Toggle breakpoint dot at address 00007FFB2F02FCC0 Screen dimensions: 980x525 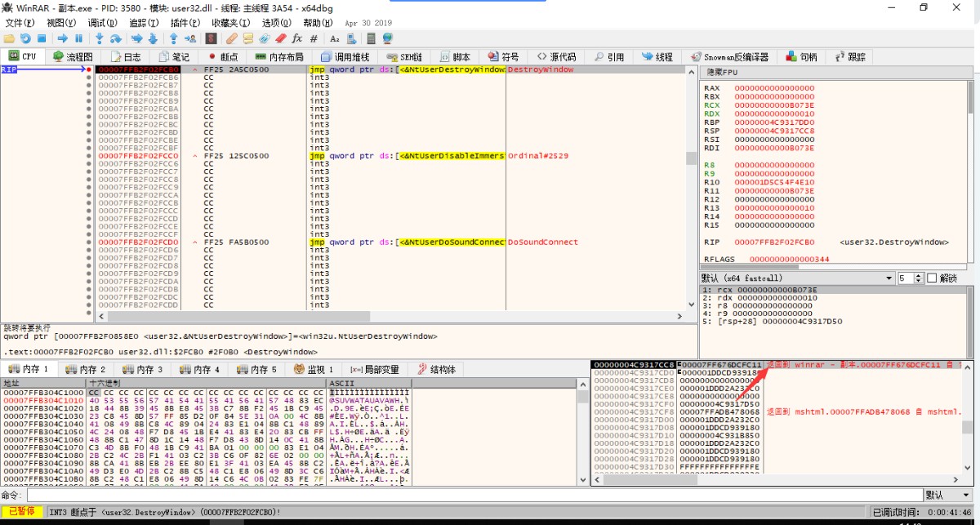coord(89,155)
